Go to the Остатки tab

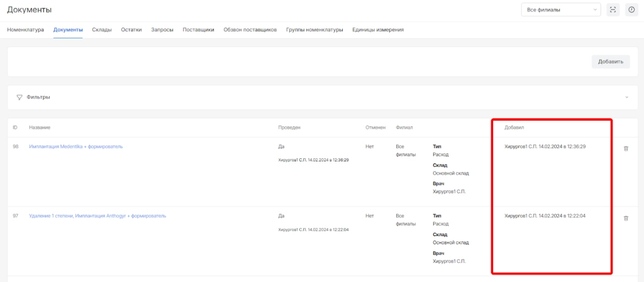[131, 30]
